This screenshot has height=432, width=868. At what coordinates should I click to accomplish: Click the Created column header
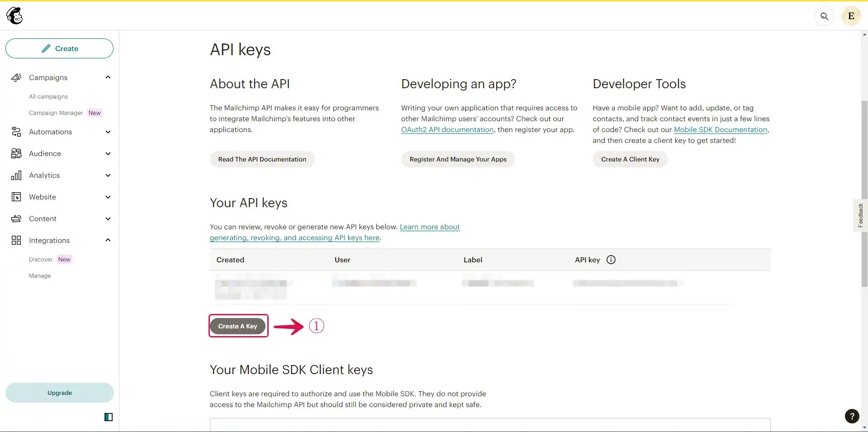click(x=230, y=260)
